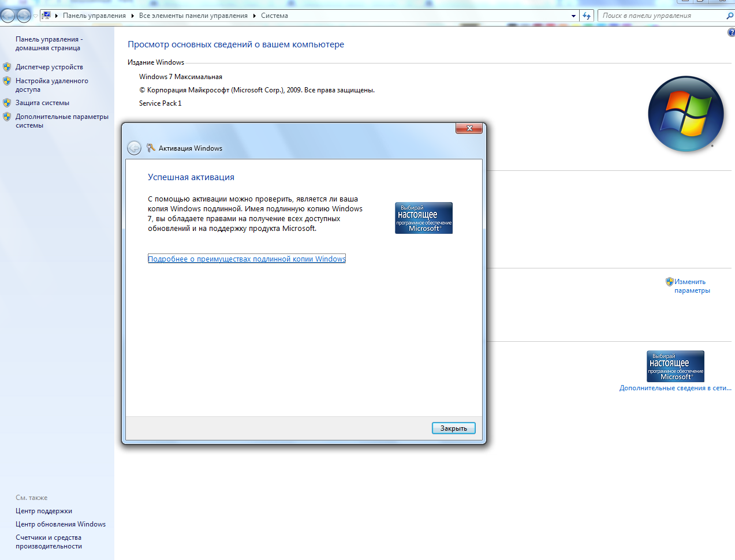735x560 pixels.
Task: Open Дополнительные параметры системы link
Action: click(62, 121)
